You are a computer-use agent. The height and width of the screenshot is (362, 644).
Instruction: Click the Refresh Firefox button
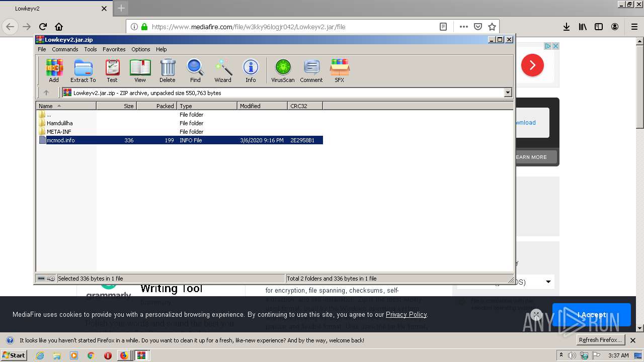click(x=600, y=340)
